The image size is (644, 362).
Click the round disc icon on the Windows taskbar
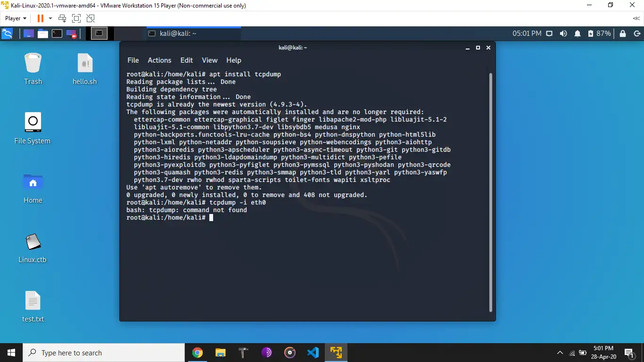coord(290,353)
